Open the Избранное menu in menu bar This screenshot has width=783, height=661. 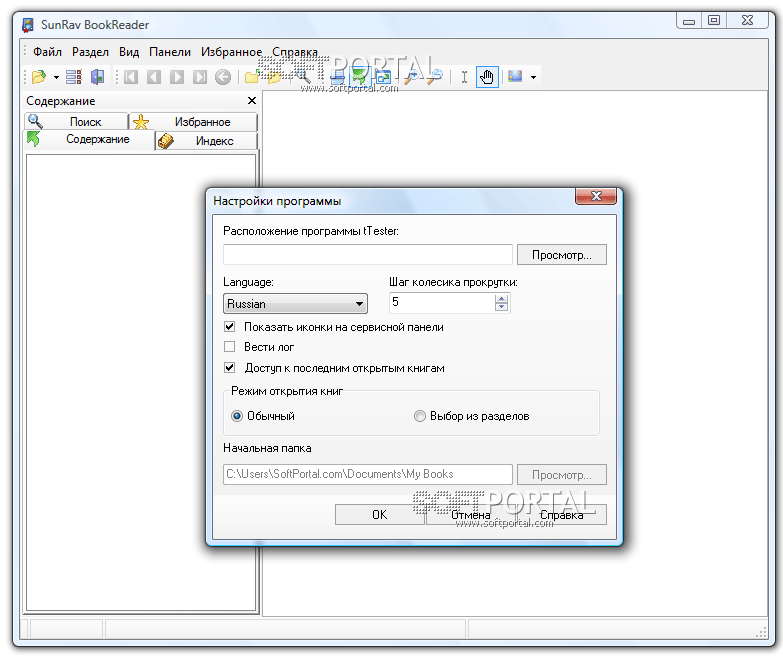[x=231, y=52]
